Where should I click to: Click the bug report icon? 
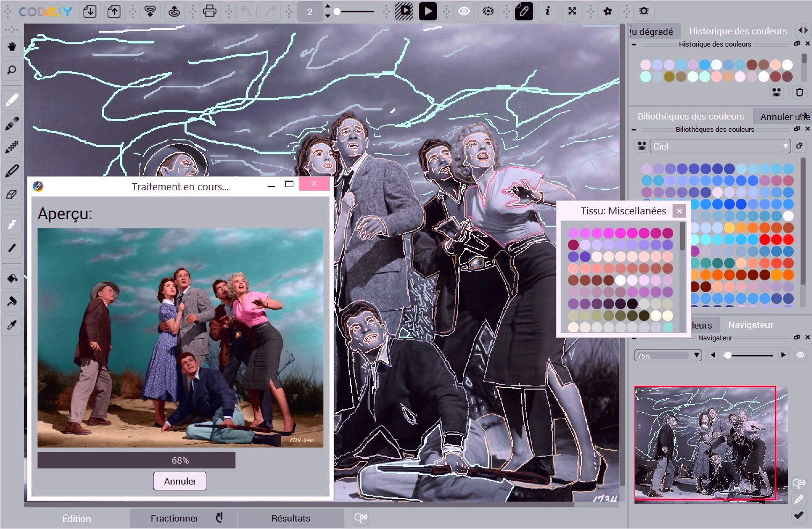(x=644, y=11)
